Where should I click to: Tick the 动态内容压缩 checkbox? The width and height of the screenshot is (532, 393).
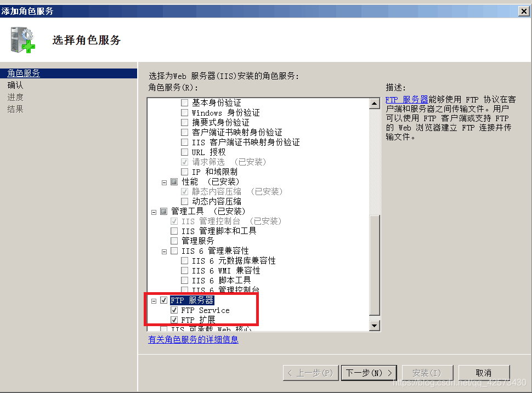(185, 201)
